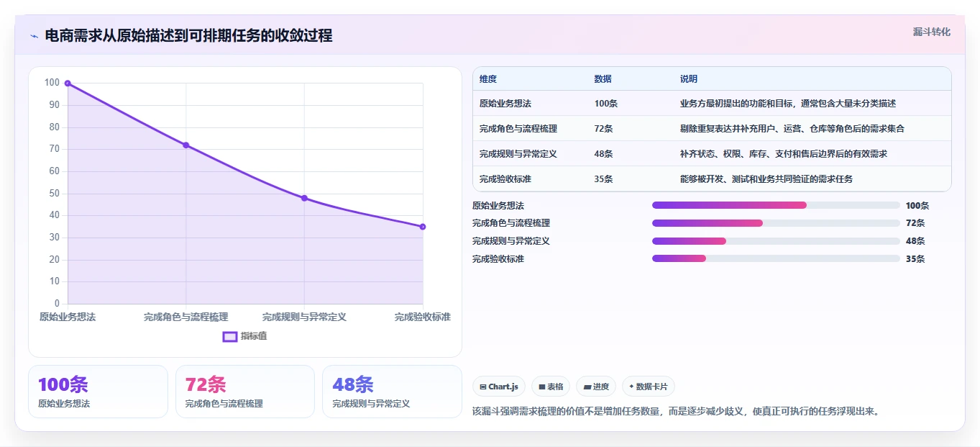This screenshot has width=980, height=447.
Task: Click the footer note starting 该漏斗强调需求梳理
Action: [676, 412]
